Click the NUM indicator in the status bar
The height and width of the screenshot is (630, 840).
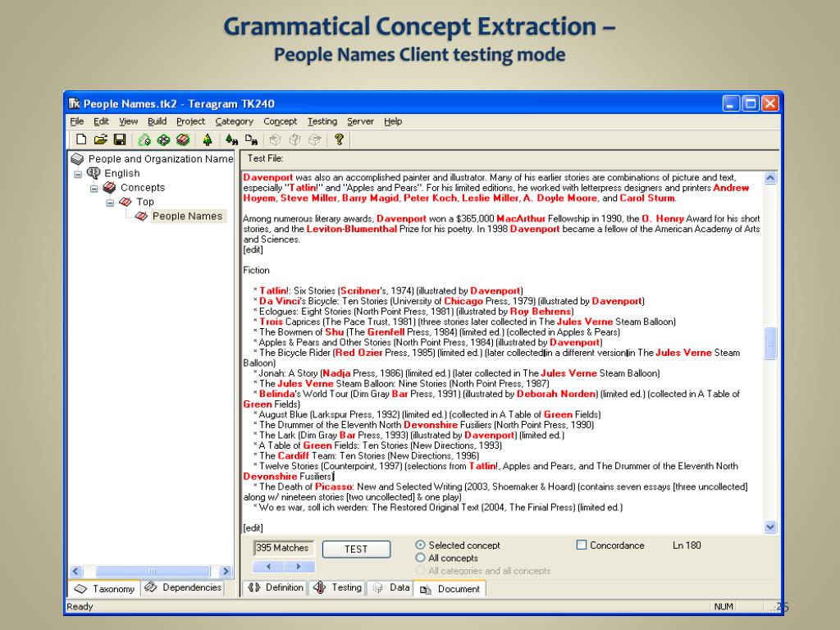[x=724, y=606]
